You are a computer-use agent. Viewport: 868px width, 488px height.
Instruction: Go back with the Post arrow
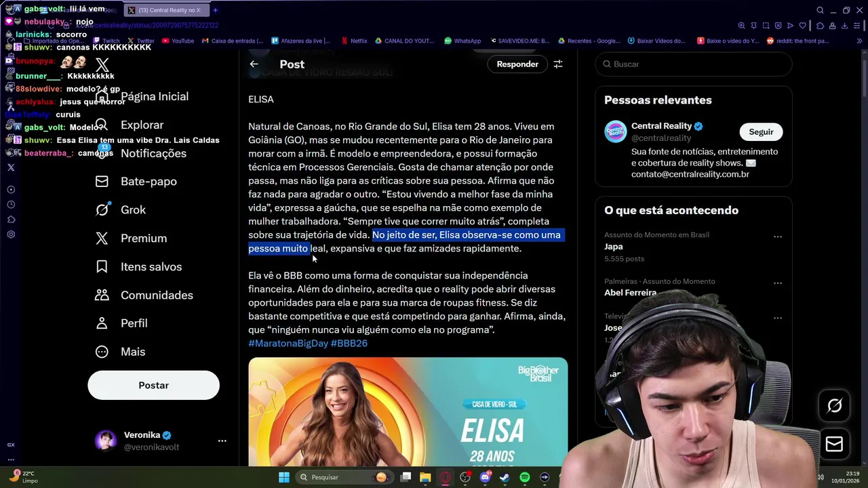(x=254, y=64)
